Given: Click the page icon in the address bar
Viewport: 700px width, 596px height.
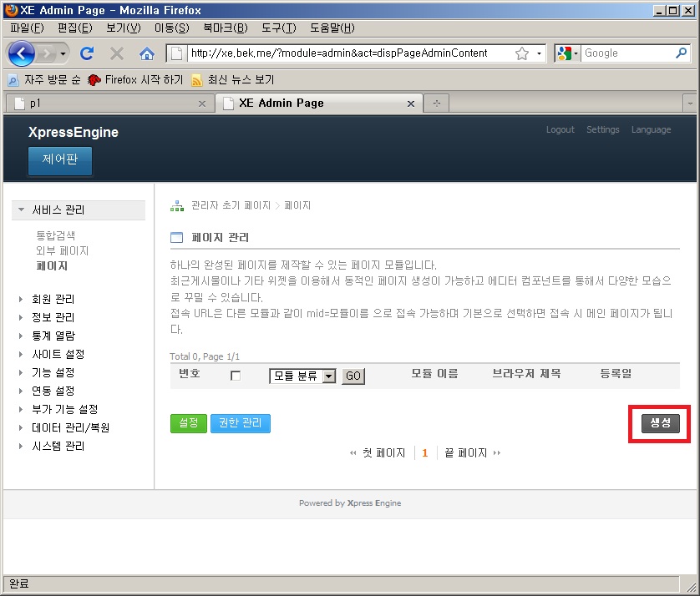Looking at the screenshot, I should [177, 53].
